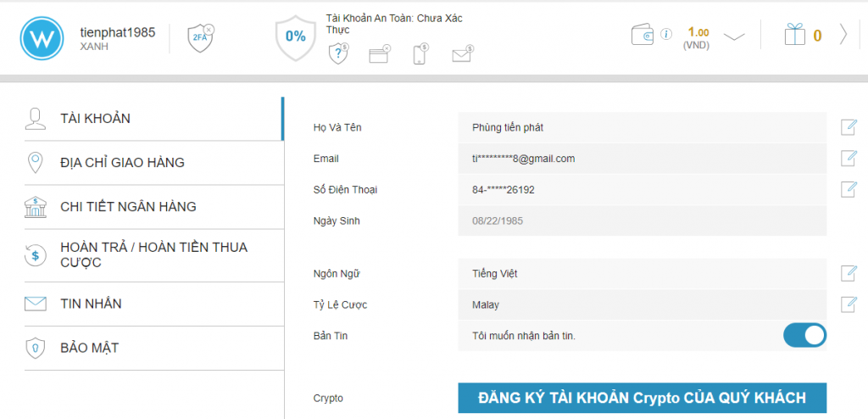Open CHI TIẾT NGÂN HÀNG section
The width and height of the screenshot is (868, 419).
153,207
